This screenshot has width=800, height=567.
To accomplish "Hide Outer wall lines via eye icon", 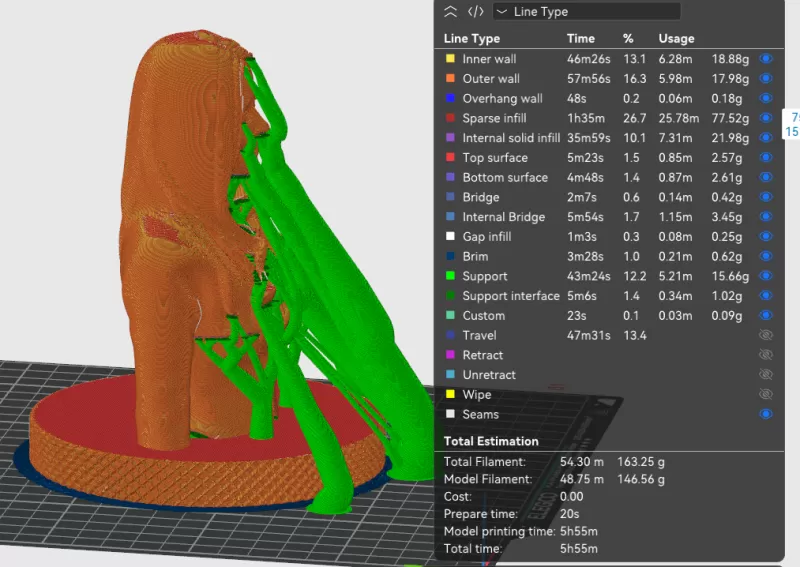I will coord(766,79).
